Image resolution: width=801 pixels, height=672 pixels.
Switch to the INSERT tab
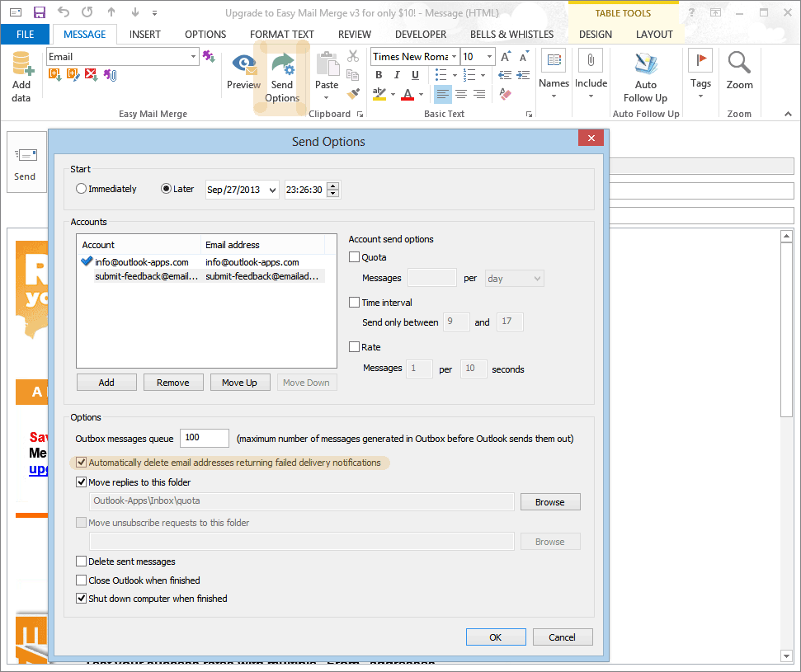145,34
